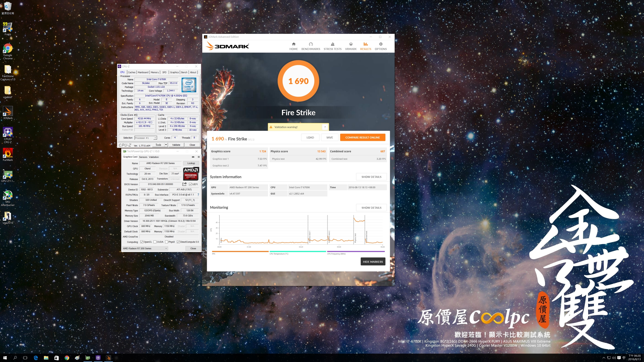Open the VRMARK section in 3DMark
Screen dimensions: 644x362
[351, 46]
